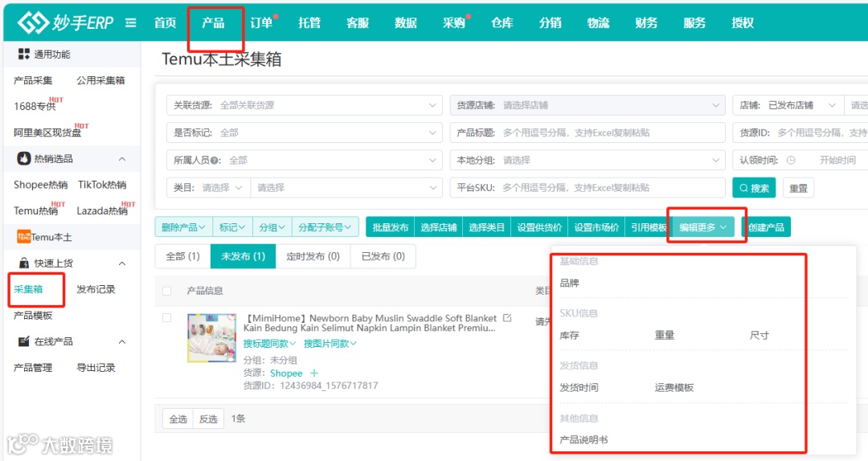Open 产品采集 in the sidebar
868x461 pixels.
coord(33,80)
